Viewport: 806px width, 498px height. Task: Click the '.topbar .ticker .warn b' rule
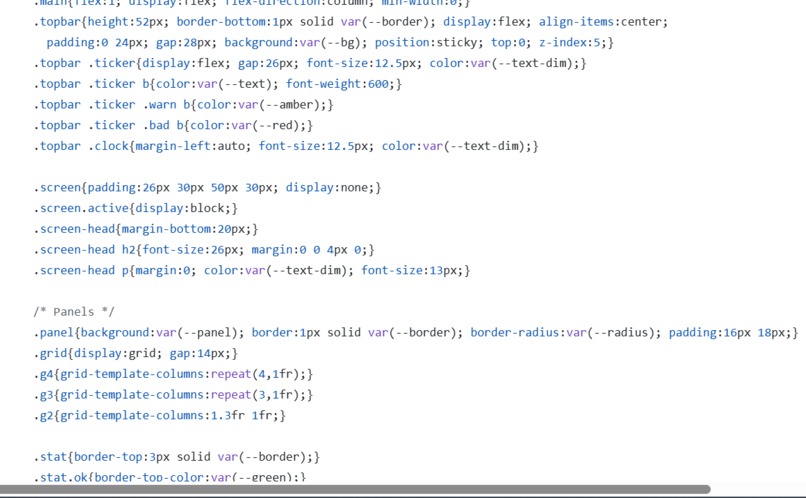(184, 105)
